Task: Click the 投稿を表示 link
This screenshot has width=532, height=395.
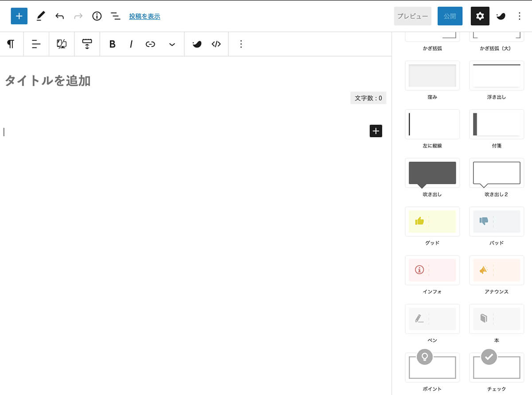Action: tap(145, 16)
